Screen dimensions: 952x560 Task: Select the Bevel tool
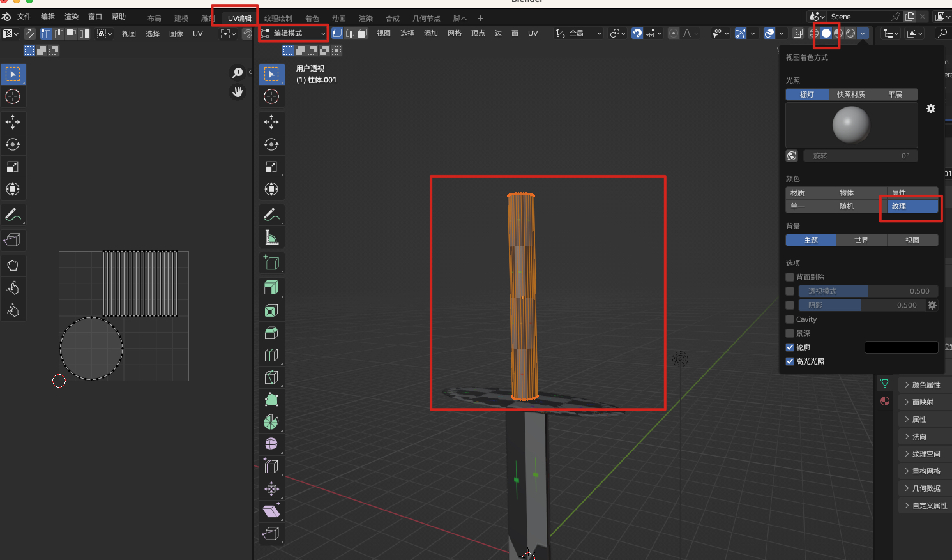pyautogui.click(x=271, y=333)
